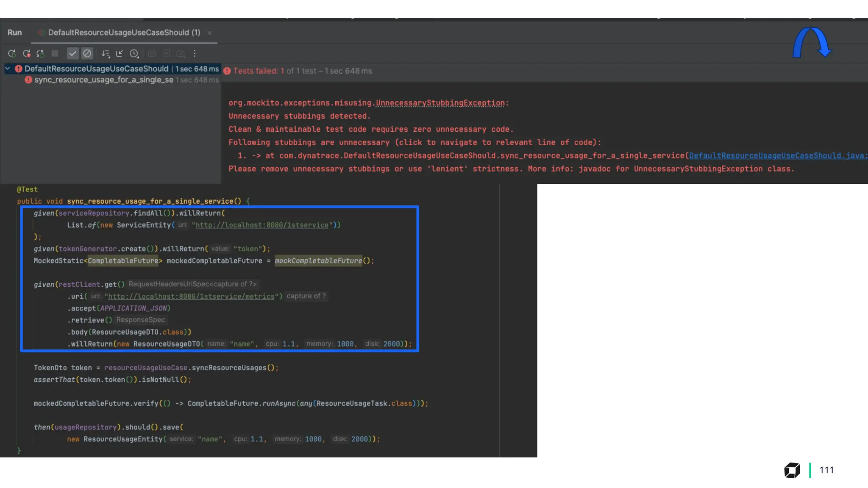This screenshot has height=488, width=868.
Task: Click the UnnecessaryStubbingException class link
Action: pos(440,103)
